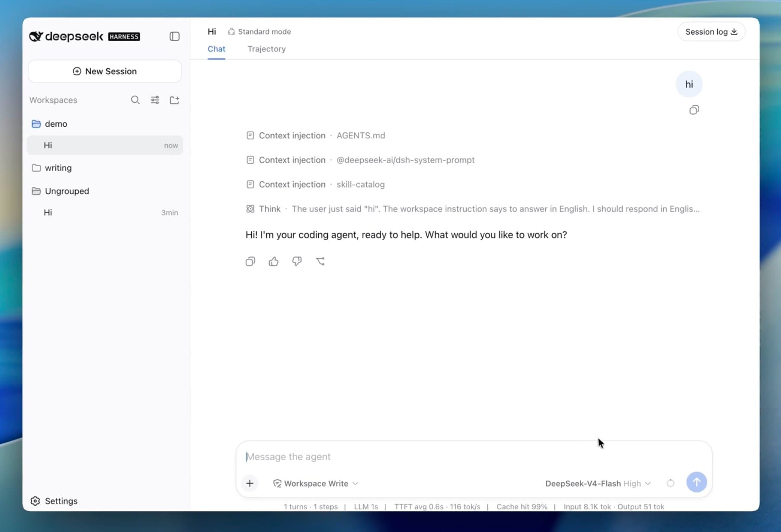Select the Hi session under demo
The image size is (781, 532).
click(x=105, y=145)
